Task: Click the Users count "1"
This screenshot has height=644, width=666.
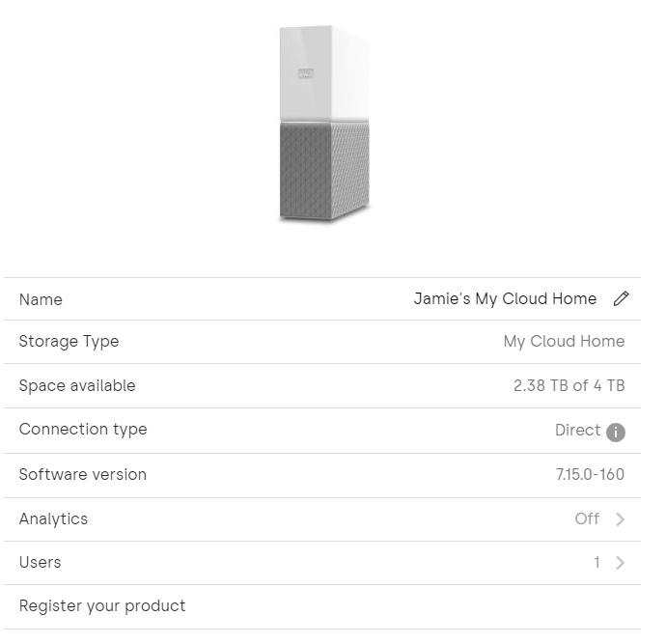Action: tap(597, 563)
